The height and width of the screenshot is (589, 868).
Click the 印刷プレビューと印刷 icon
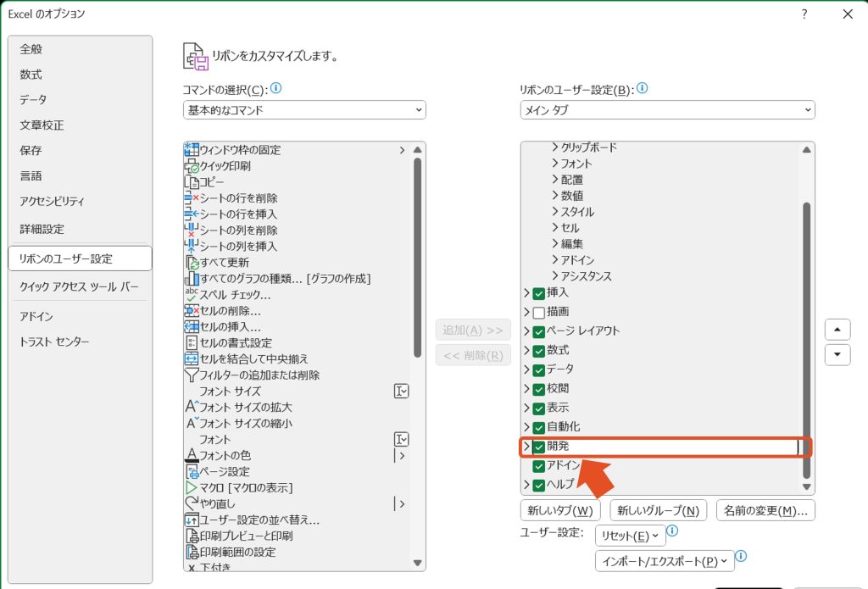192,536
